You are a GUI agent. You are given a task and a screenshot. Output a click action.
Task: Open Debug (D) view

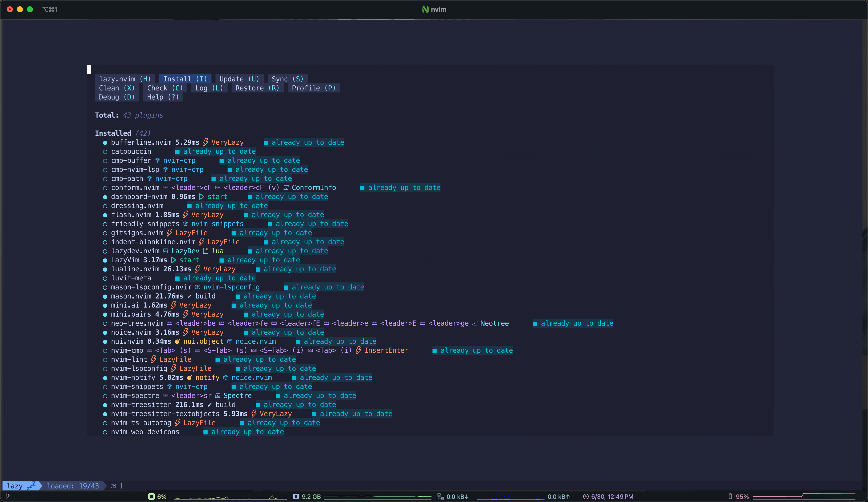click(117, 97)
